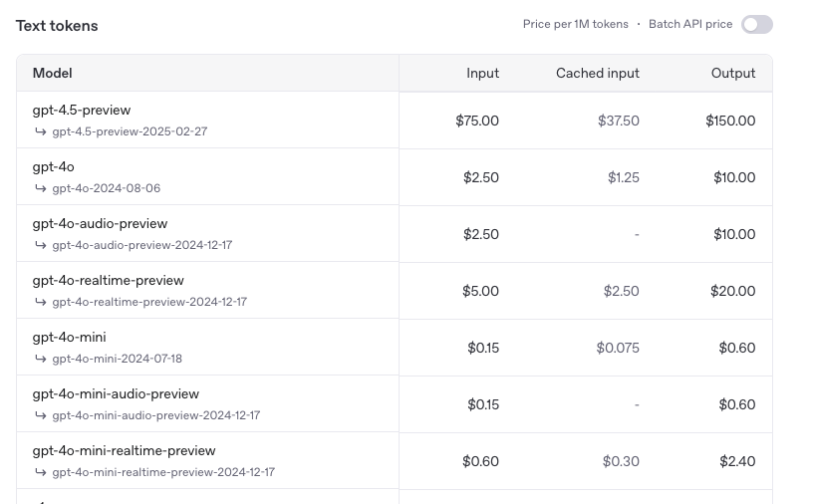The height and width of the screenshot is (504, 815).
Task: Click the arrow icon beside gpt-4o-mini-realtime-preview-2024-12-17
Action: pos(41,472)
